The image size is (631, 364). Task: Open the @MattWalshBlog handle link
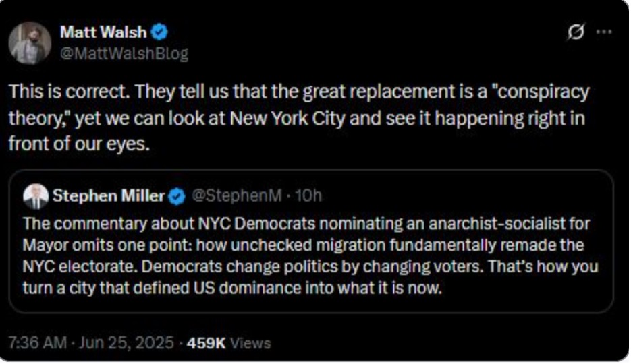coord(124,53)
